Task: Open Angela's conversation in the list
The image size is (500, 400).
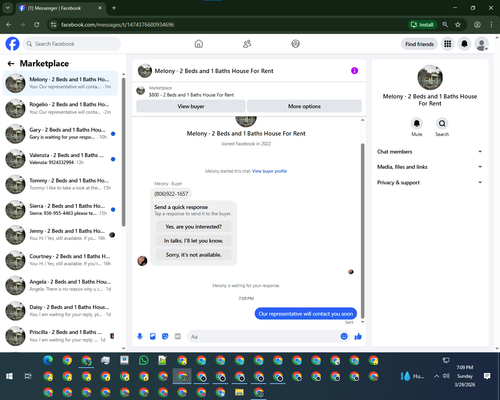Action: (60, 286)
